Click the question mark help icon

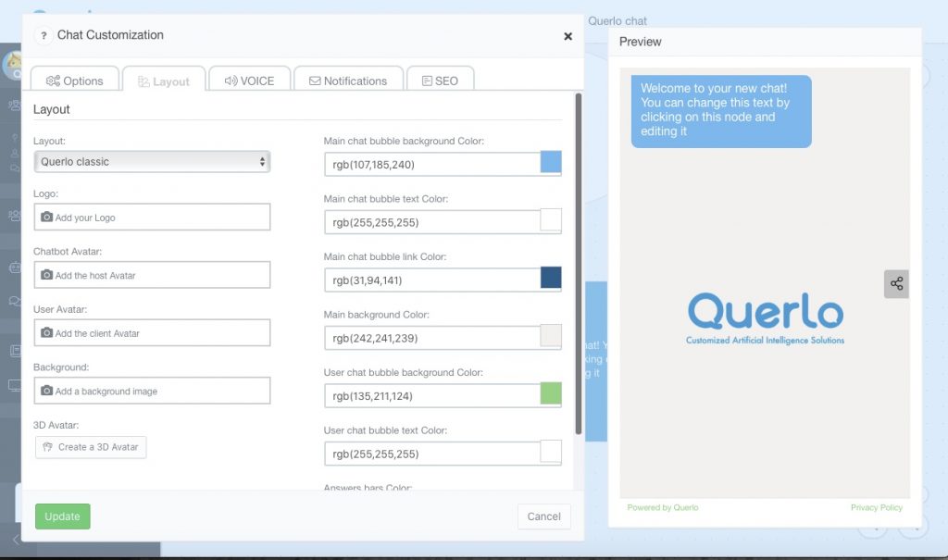click(44, 36)
